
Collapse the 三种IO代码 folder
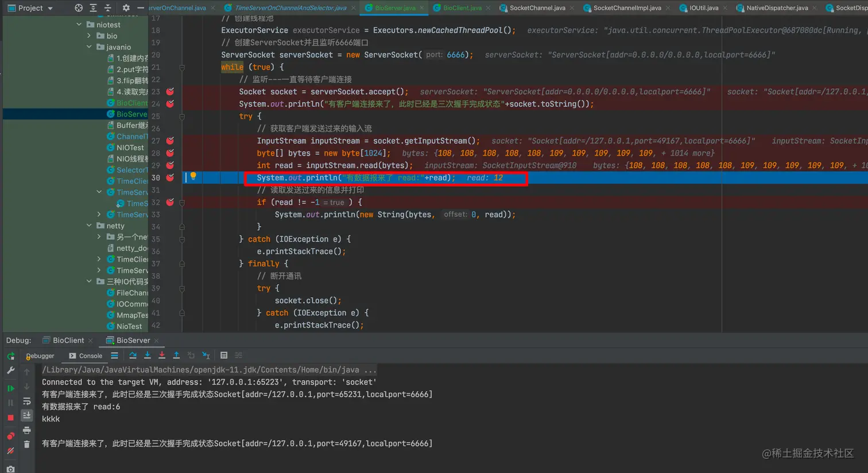(x=89, y=281)
